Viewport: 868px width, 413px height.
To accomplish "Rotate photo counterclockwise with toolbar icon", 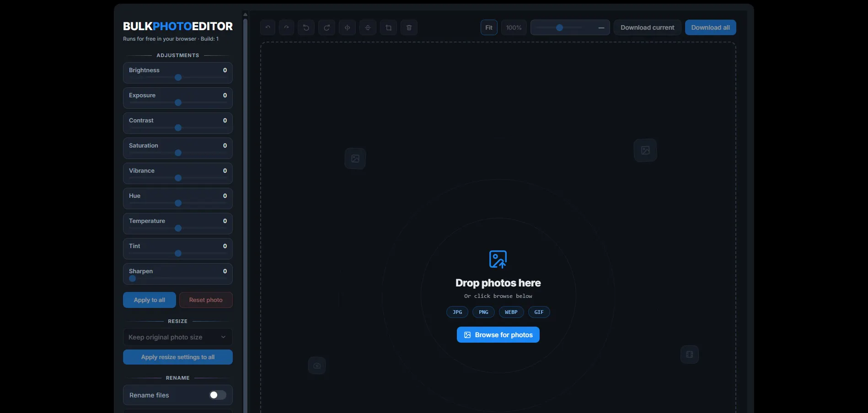I will click(x=306, y=27).
